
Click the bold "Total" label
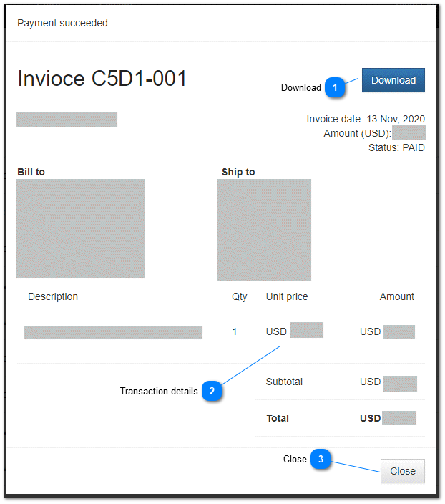(278, 418)
